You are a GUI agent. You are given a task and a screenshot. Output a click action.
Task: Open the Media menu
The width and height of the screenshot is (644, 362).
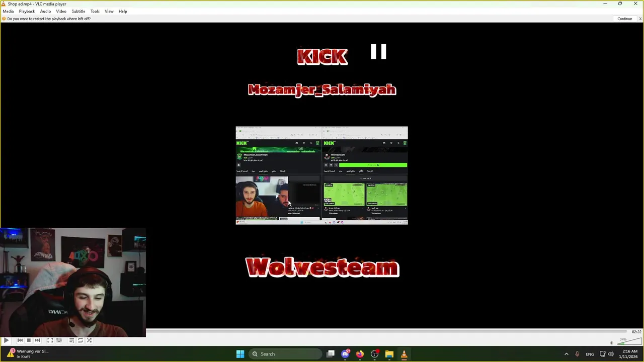coord(8,11)
